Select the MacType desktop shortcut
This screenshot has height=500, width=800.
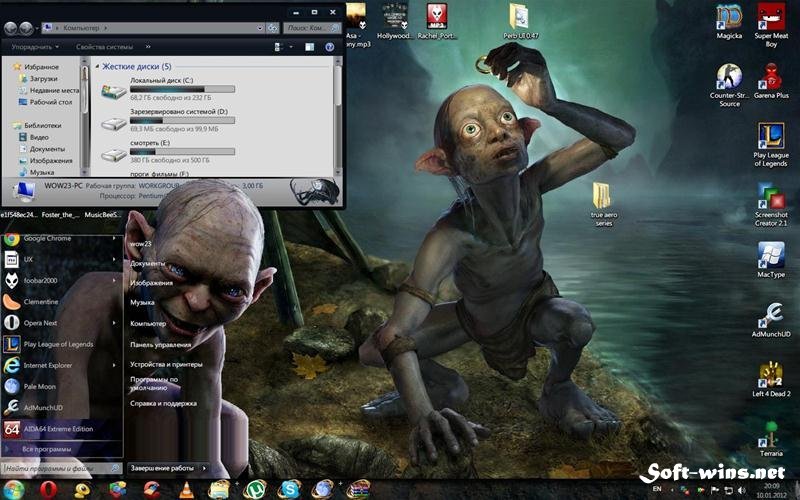tap(770, 260)
